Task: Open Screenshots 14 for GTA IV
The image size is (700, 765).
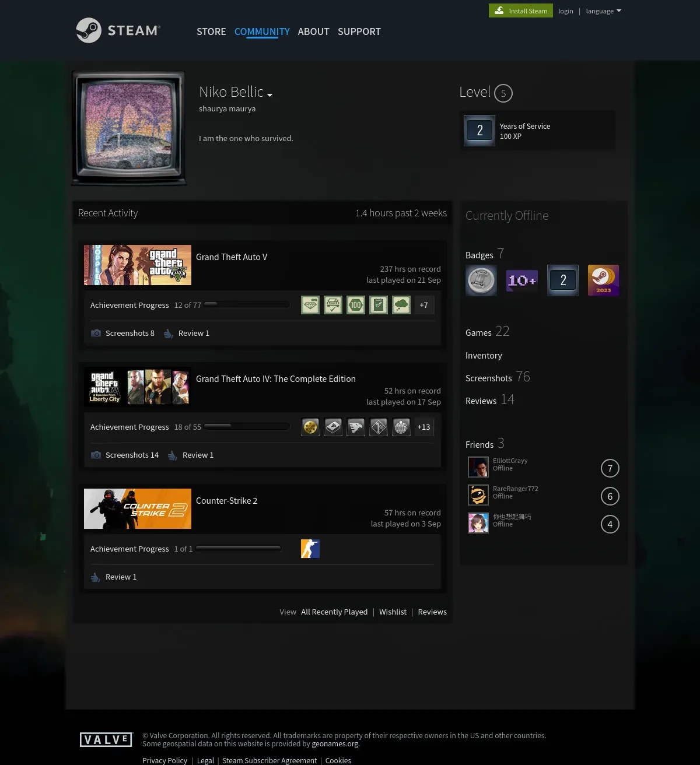Action: tap(132, 455)
